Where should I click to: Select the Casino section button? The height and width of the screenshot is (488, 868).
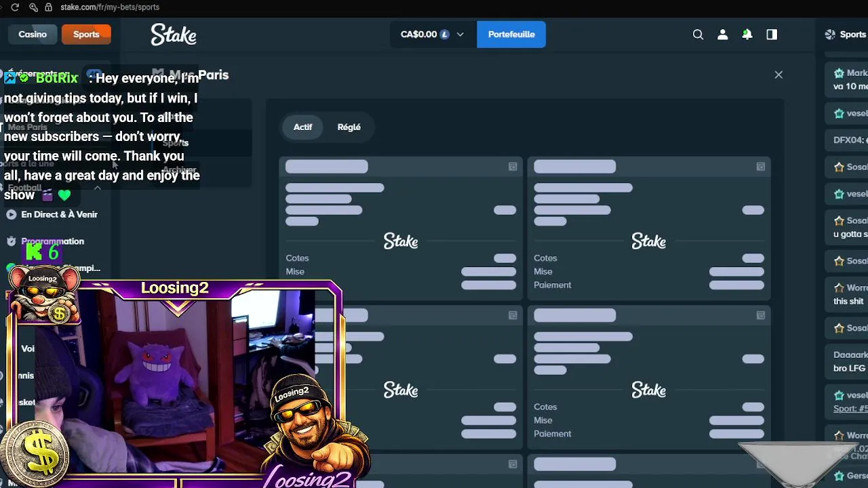pos(33,35)
